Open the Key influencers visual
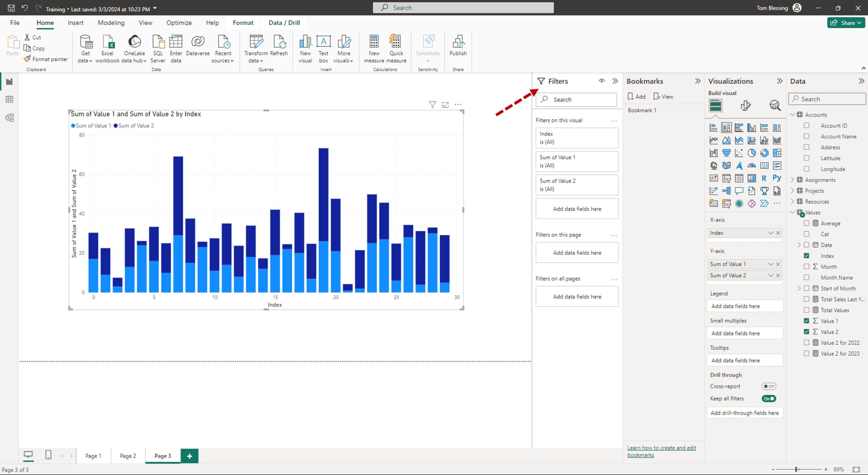The image size is (868, 475). pos(713,190)
